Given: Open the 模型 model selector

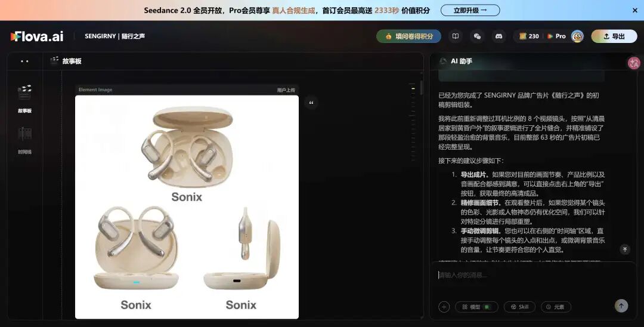Looking at the screenshot, I should click(x=476, y=307).
